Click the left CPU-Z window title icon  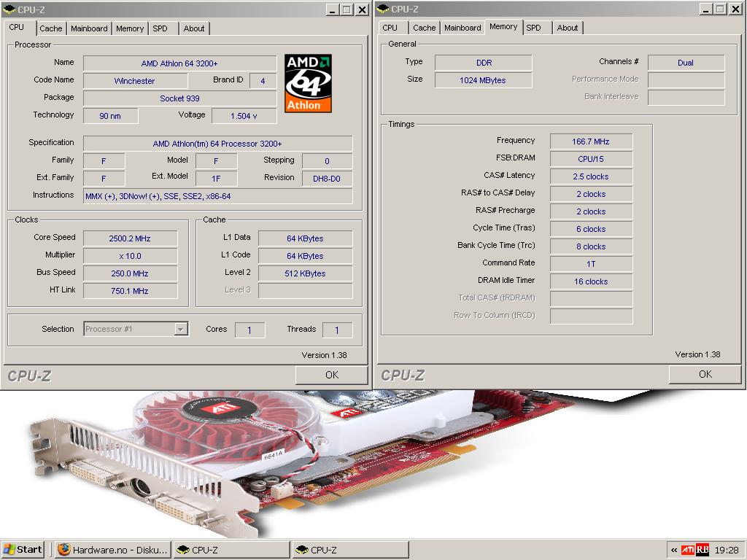point(9,9)
